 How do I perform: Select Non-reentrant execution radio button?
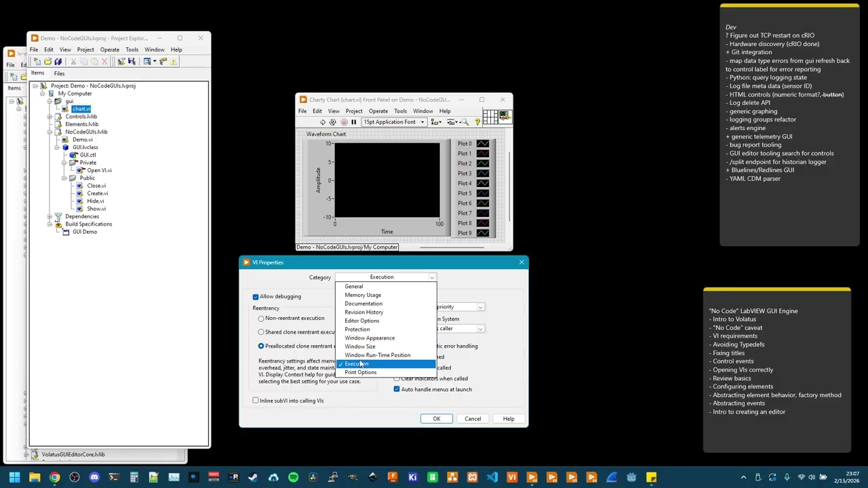click(x=261, y=319)
